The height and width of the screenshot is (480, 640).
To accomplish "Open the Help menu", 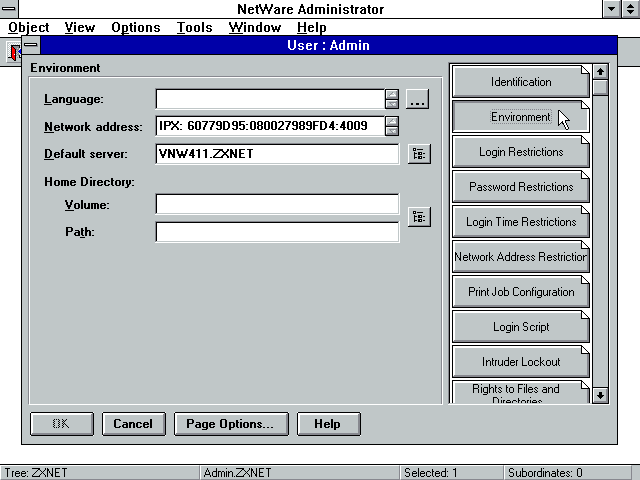I will [311, 27].
